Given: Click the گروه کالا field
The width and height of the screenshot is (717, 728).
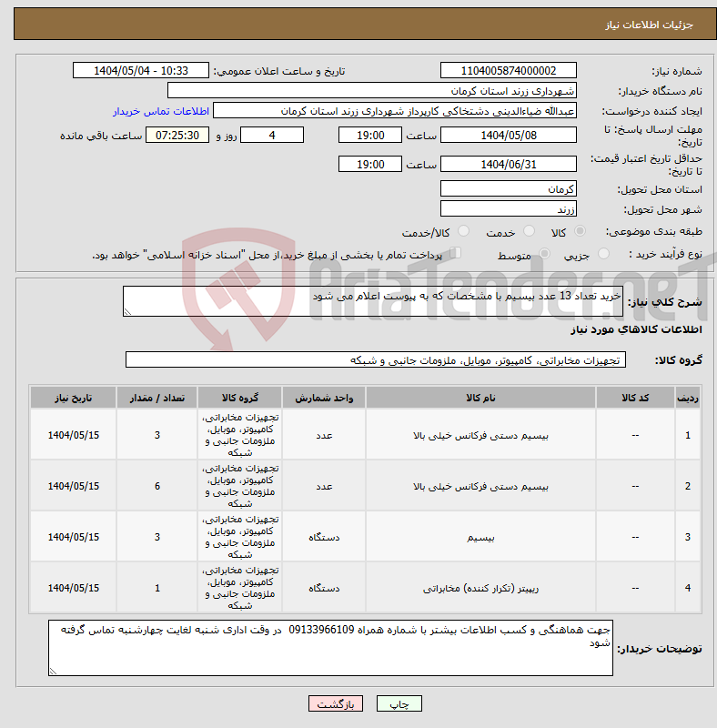Looking at the screenshot, I should click(376, 359).
